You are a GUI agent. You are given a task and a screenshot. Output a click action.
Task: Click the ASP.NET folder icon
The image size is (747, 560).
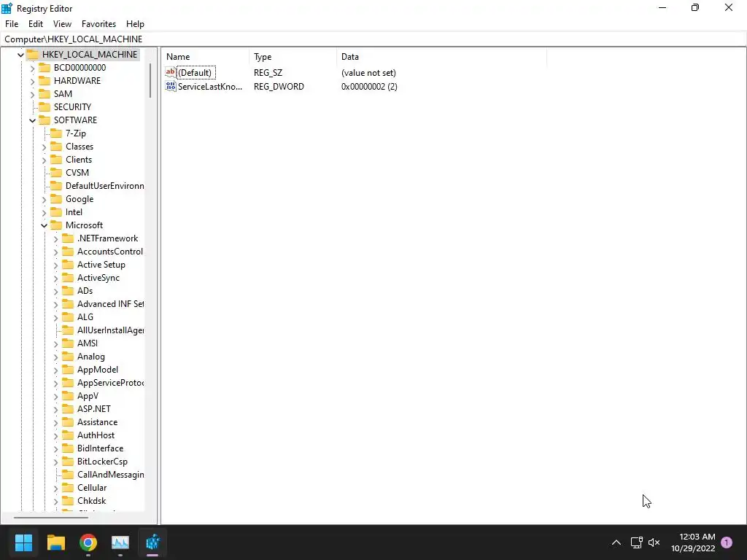[x=68, y=408]
